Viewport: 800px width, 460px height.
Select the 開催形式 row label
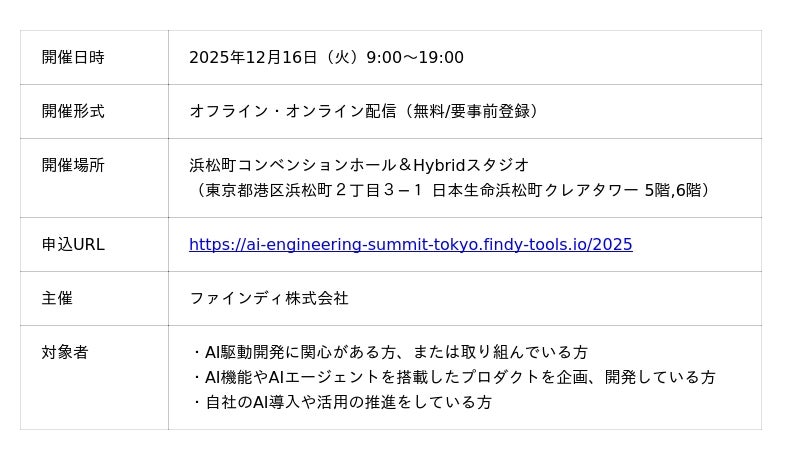tap(73, 111)
